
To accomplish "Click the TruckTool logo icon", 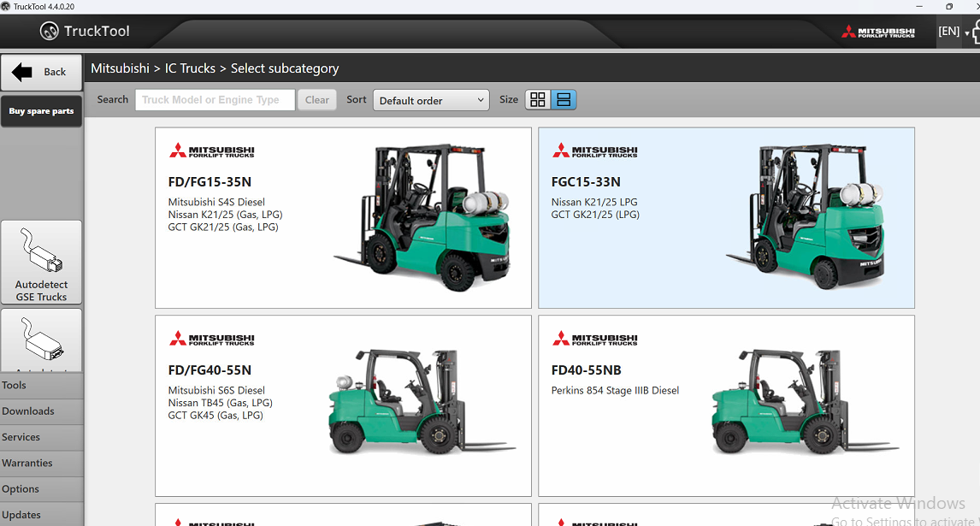I will point(49,31).
